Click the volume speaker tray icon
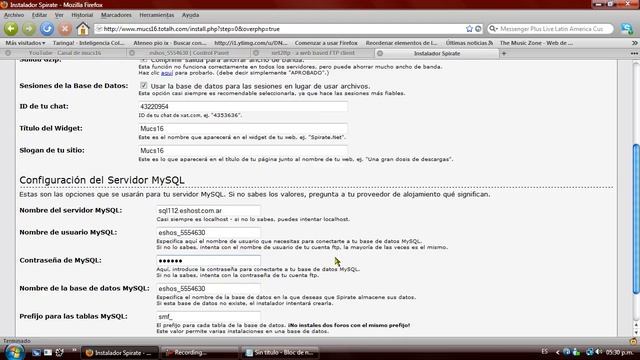 [599, 352]
